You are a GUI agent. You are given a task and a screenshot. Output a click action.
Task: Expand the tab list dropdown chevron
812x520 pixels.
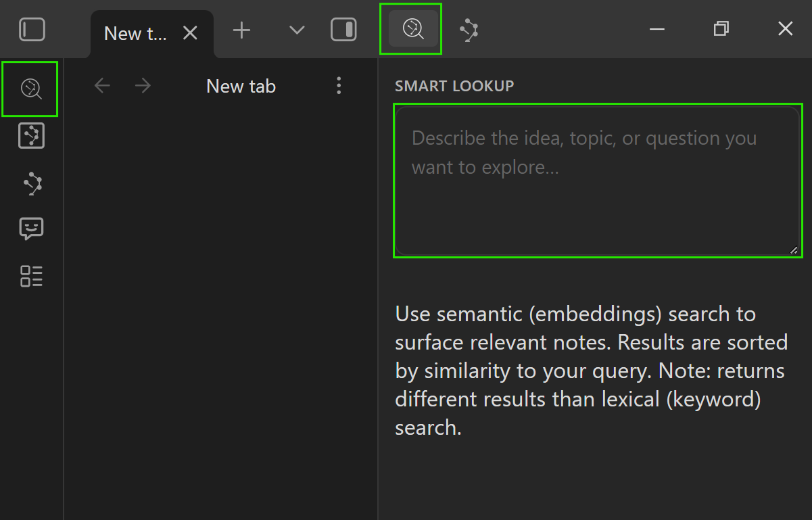coord(297,30)
